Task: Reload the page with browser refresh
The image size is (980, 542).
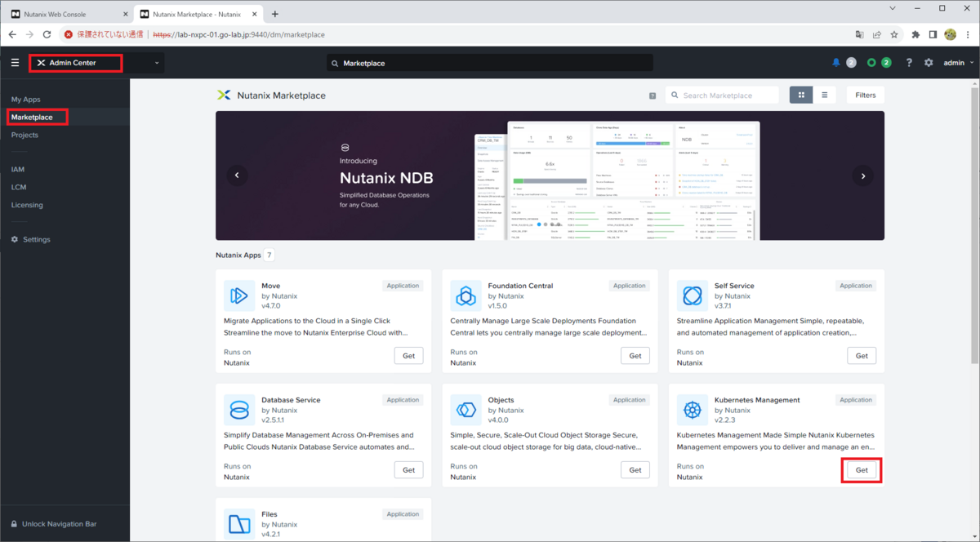Action: tap(47, 35)
